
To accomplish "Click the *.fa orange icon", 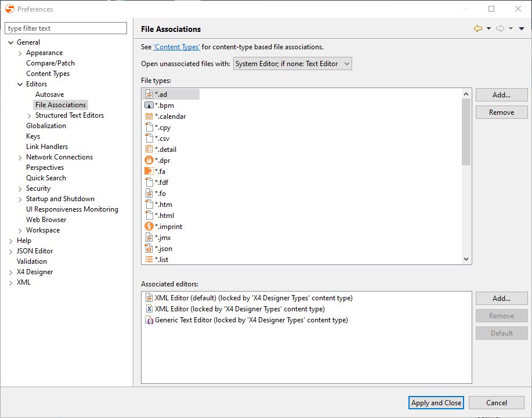I will [149, 172].
